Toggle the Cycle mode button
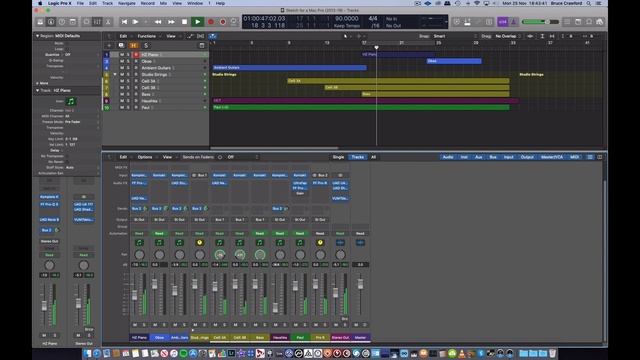This screenshot has width=640, height=360. [x=234, y=22]
